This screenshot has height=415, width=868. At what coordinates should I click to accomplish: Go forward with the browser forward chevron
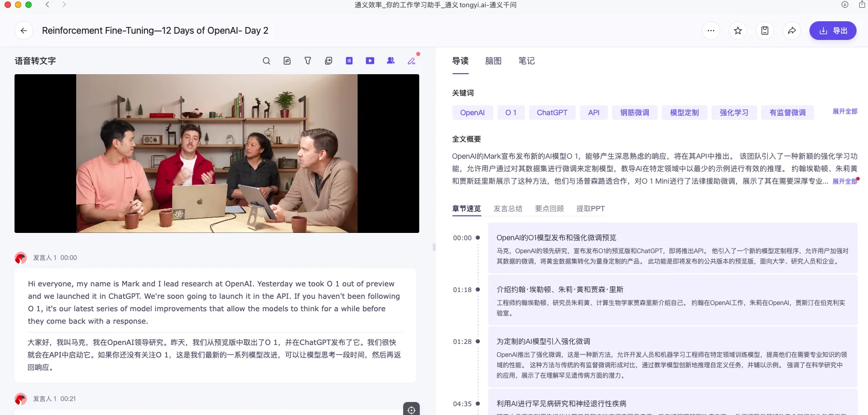pos(64,5)
